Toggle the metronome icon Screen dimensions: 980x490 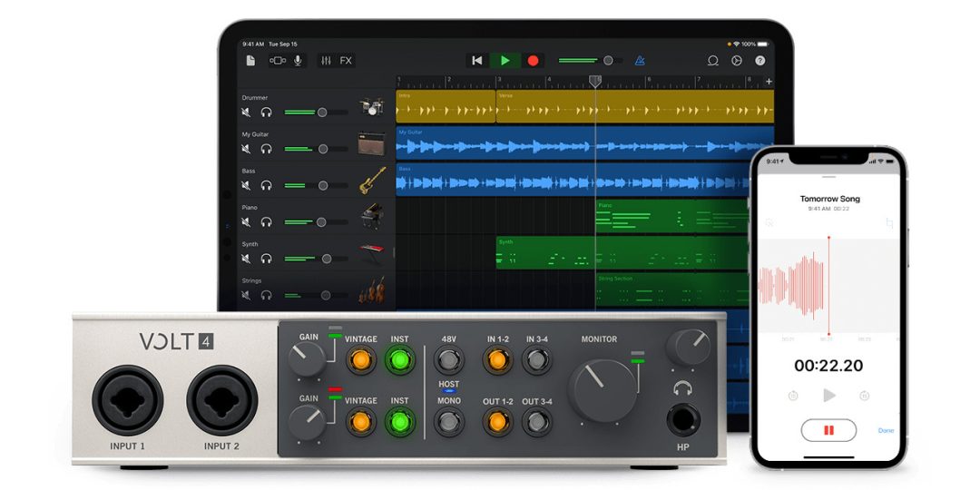(640, 61)
